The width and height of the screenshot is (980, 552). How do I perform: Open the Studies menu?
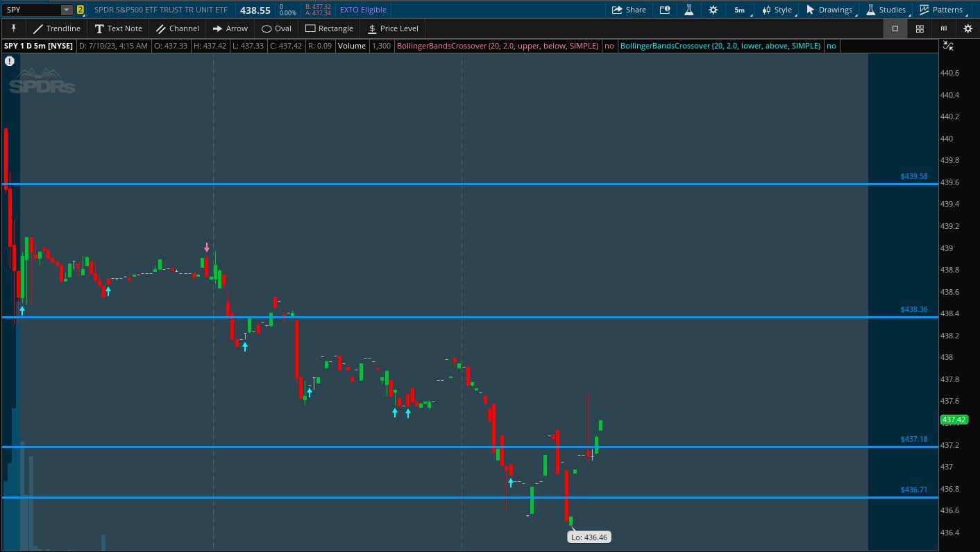(x=885, y=10)
